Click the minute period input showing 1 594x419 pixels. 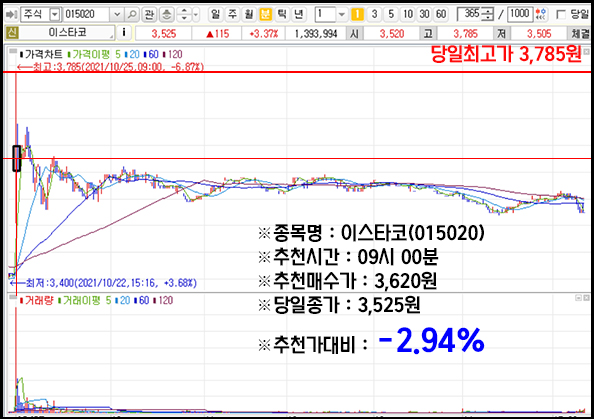tap(325, 14)
